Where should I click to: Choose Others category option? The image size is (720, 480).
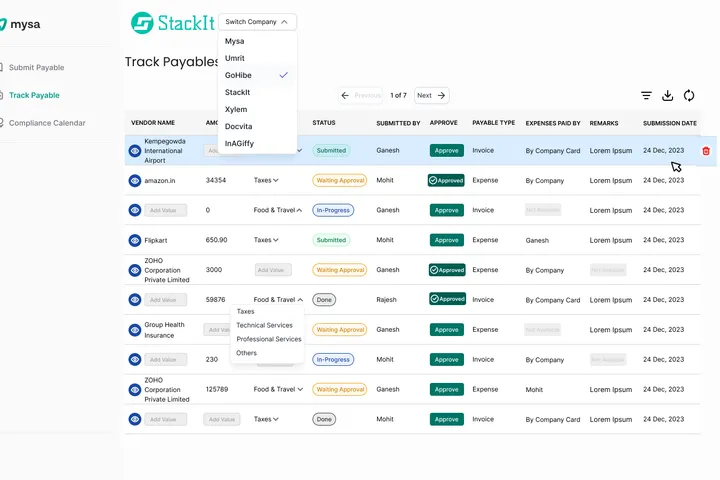247,353
